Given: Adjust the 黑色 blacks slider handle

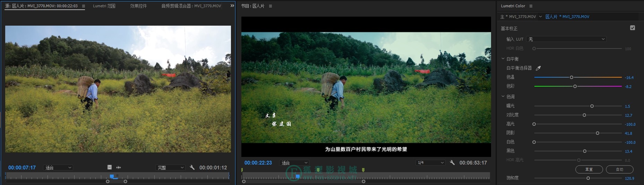Looking at the screenshot, I should click(x=585, y=151).
